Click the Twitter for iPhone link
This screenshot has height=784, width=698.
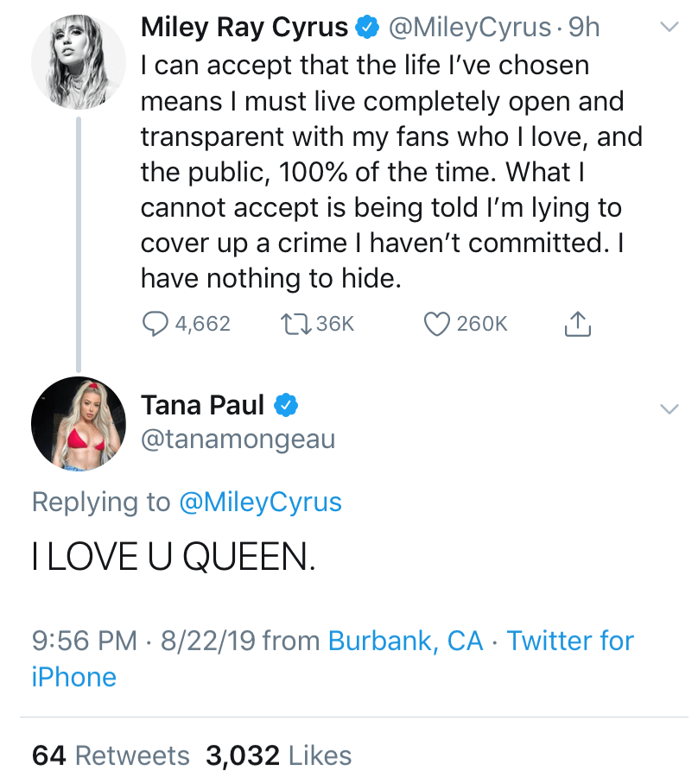pyautogui.click(x=571, y=641)
